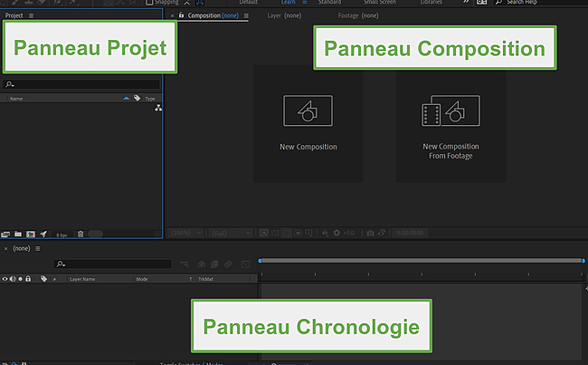The image size is (588, 365).
Task: Click the eye video column header
Action: 5,279
